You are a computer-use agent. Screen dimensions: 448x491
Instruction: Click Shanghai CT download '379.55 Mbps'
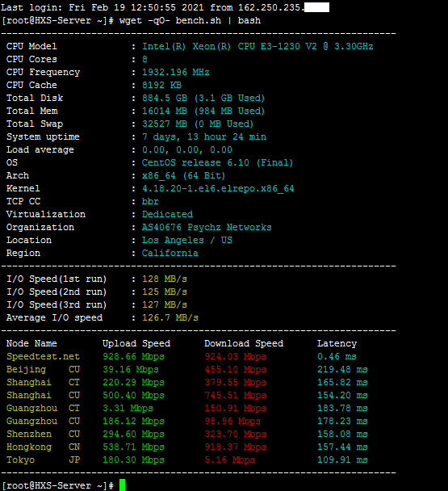pyautogui.click(x=236, y=382)
